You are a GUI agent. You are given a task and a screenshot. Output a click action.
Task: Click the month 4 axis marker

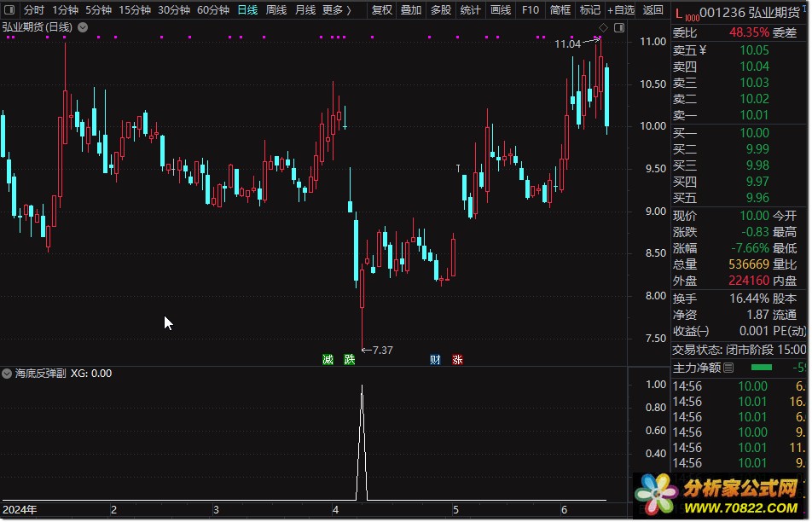(335, 509)
